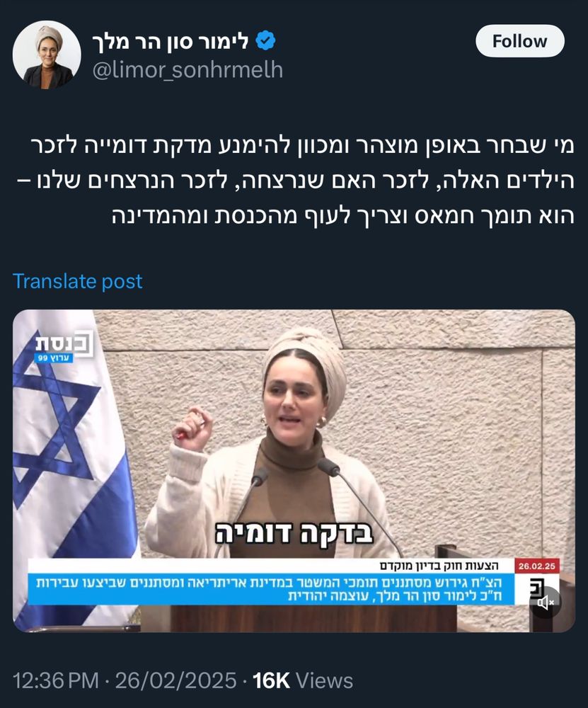Viewport: 588px width, 708px height.
Task: Click the בדקה דומיה subtitle caption
Action: [294, 534]
